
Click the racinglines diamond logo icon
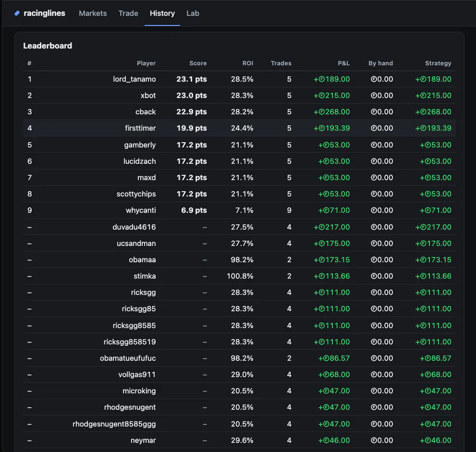[17, 13]
